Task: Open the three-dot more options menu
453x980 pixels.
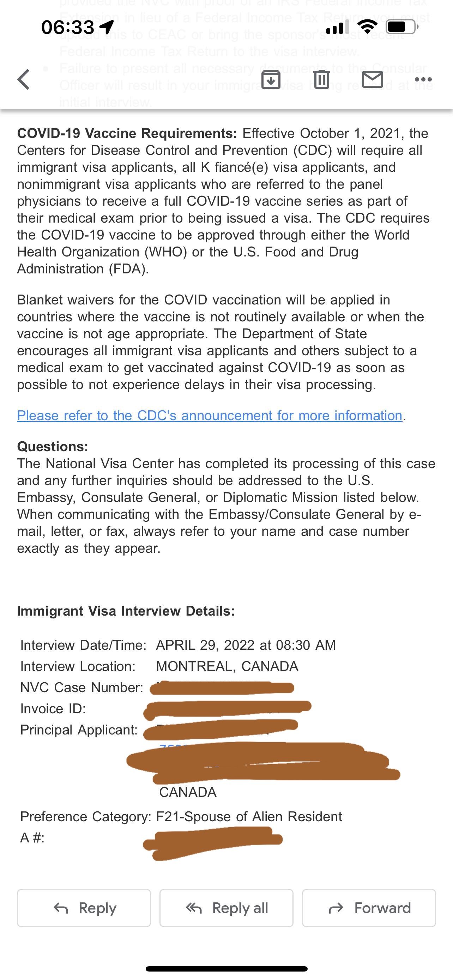Action: click(x=423, y=80)
